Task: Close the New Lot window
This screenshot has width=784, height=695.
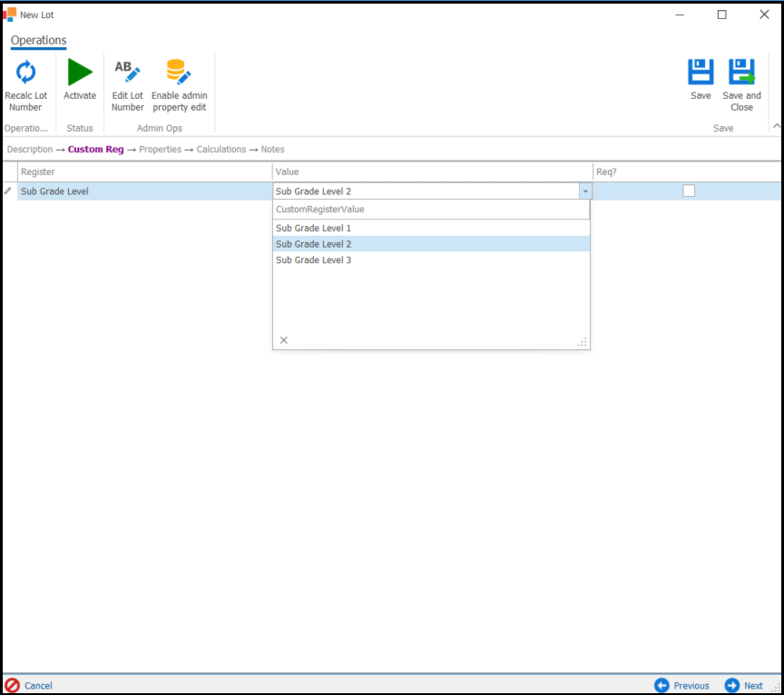Action: point(764,15)
